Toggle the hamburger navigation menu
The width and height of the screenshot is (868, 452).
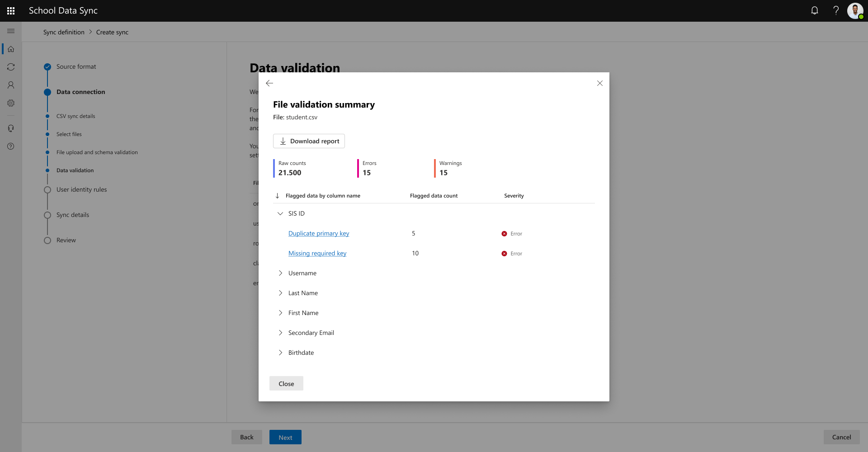pos(11,31)
